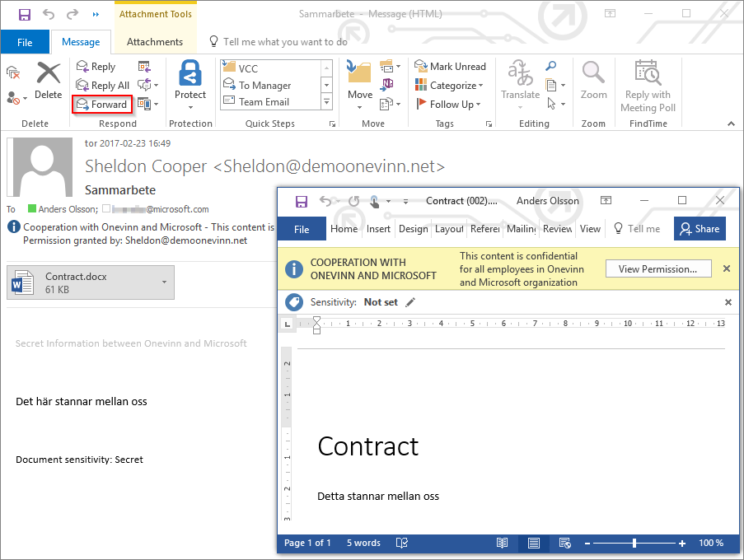744x560 pixels.
Task: Click the Forward button in Respond group
Action: (x=101, y=105)
